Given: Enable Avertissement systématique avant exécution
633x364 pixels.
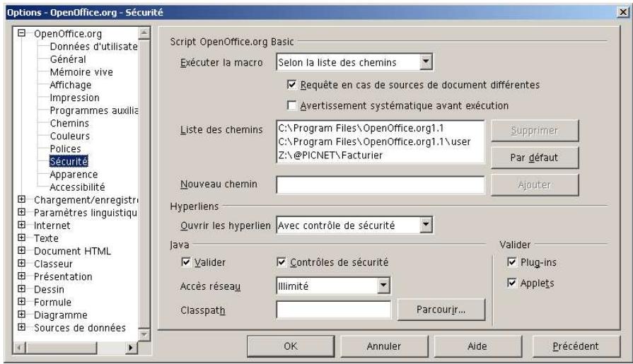Looking at the screenshot, I should [291, 105].
